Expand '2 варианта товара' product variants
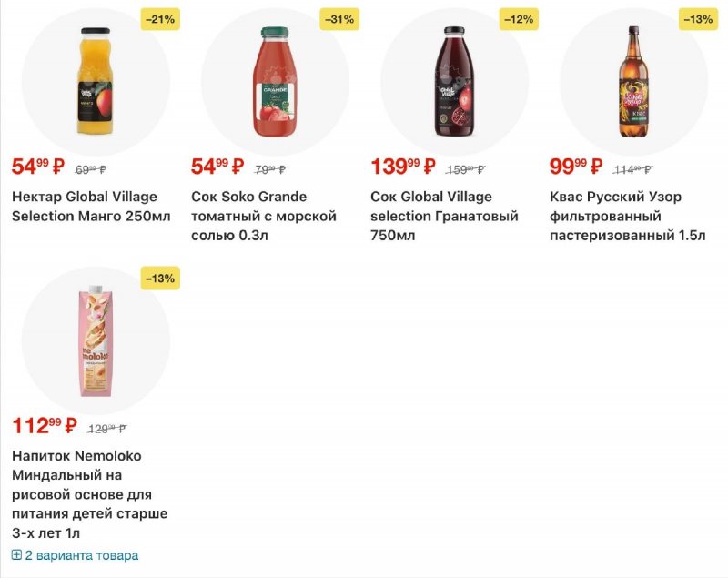The width and height of the screenshot is (728, 578). coord(81,555)
